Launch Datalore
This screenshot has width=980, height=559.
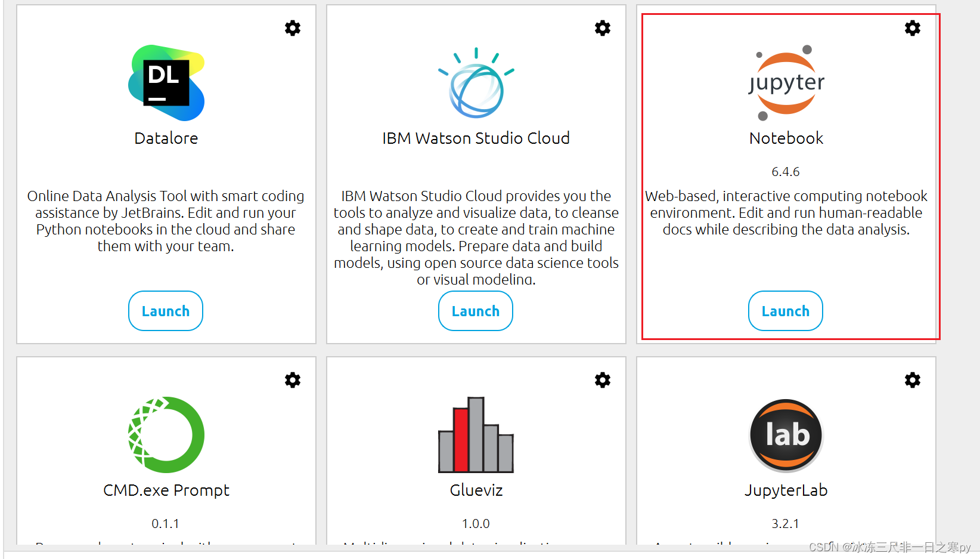pos(166,311)
